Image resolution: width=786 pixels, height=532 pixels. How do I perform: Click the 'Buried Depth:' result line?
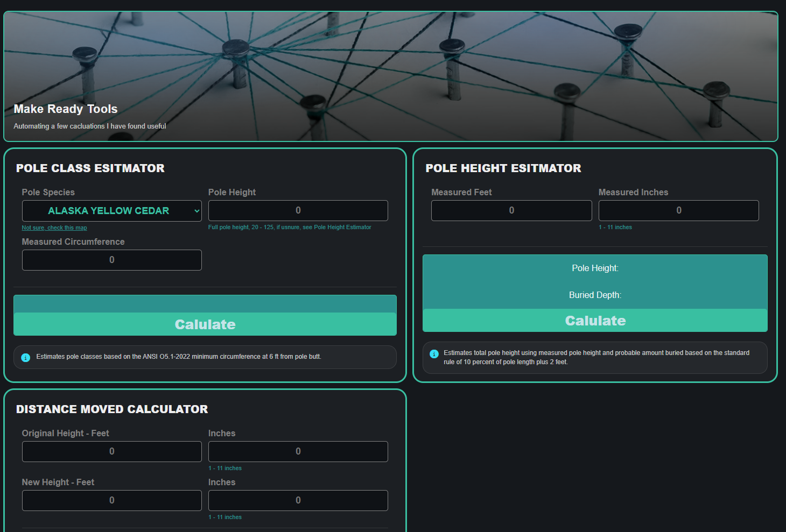coord(595,295)
